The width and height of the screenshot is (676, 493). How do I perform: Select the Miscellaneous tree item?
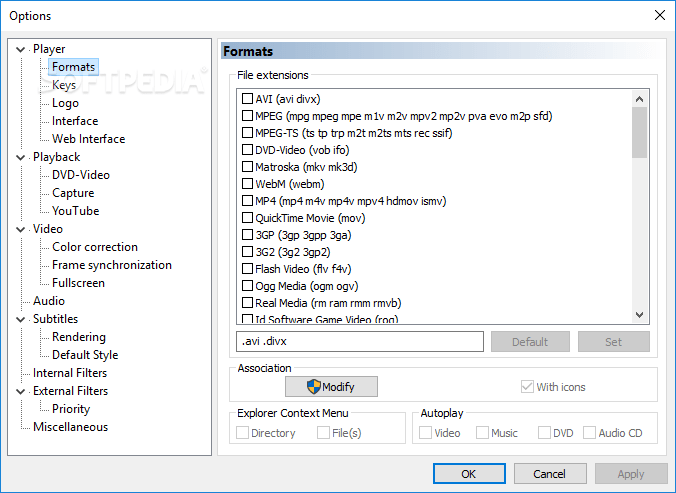[70, 427]
